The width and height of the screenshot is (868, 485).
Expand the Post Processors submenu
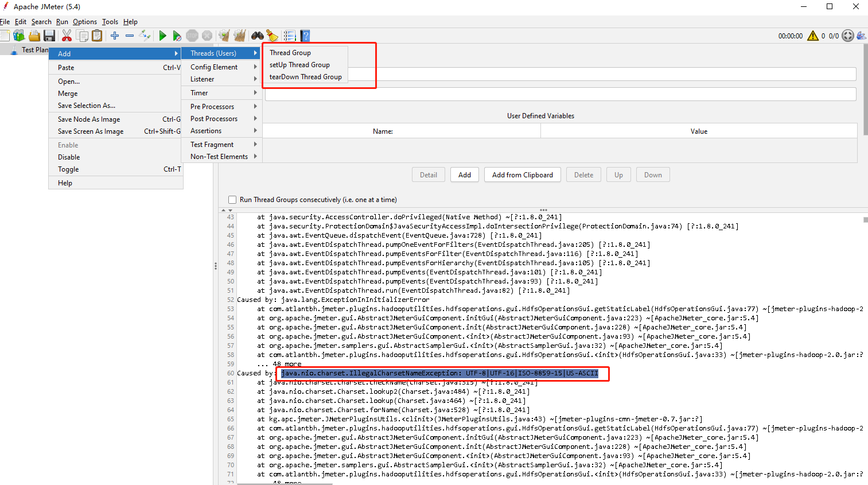coord(222,119)
